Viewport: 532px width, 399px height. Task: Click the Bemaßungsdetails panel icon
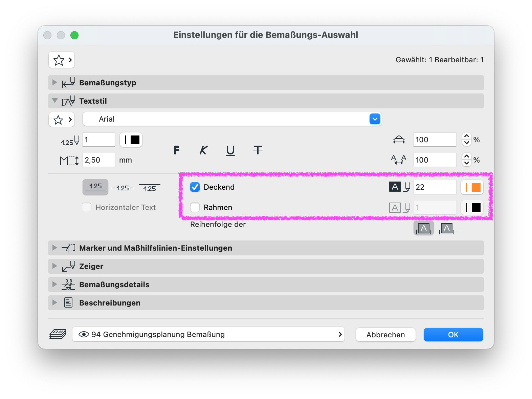pyautogui.click(x=68, y=285)
